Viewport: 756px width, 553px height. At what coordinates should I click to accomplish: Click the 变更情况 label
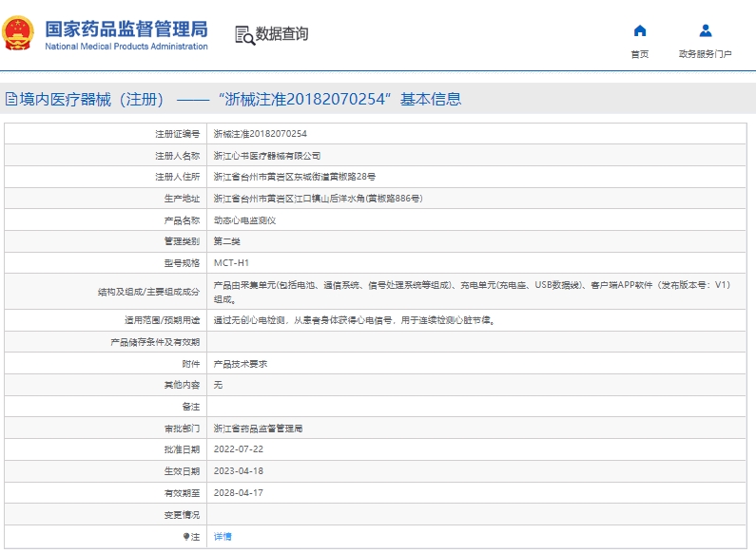[182, 515]
